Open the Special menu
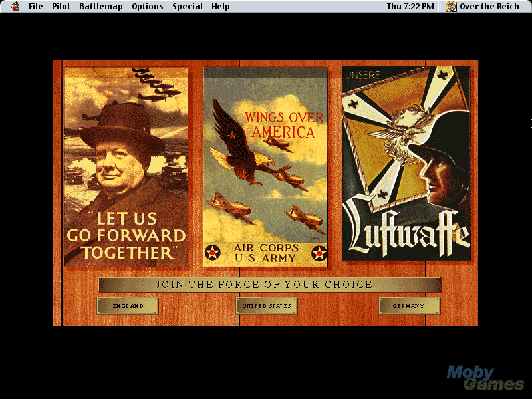Screen dimensions: 532x399 pos(188,7)
